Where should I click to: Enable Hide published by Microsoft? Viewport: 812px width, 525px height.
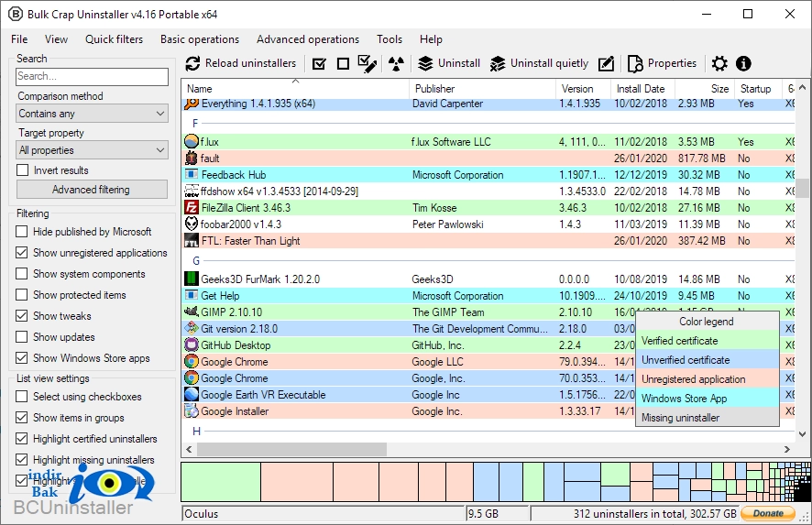(x=22, y=232)
